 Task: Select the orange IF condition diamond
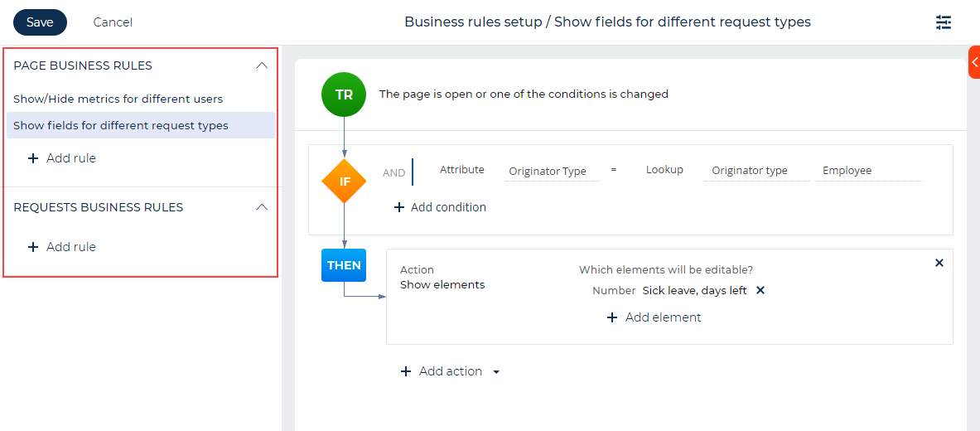pos(344,182)
